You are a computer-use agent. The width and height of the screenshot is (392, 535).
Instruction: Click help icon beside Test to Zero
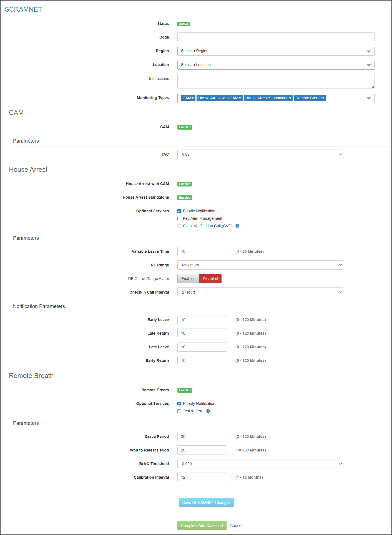(208, 411)
